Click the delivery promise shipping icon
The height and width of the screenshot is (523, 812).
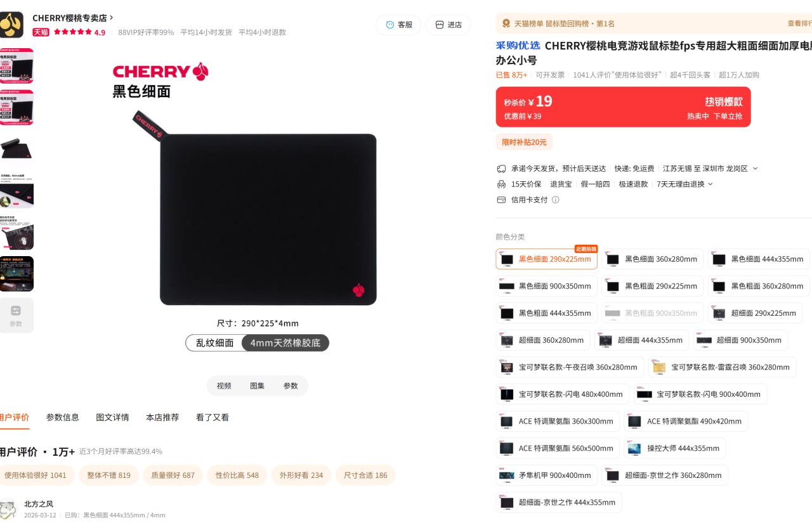click(501, 169)
